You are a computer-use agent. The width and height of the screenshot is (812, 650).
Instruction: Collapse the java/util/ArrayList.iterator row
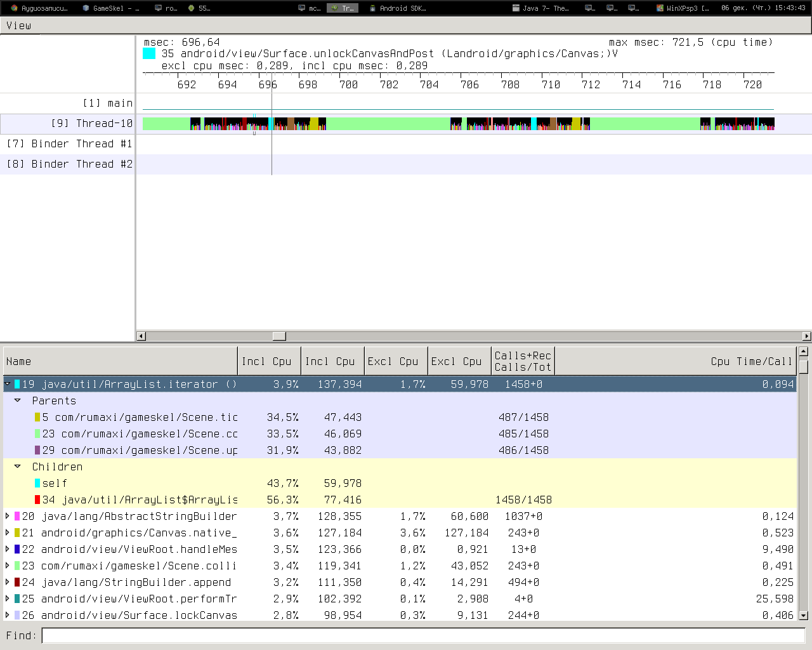pos(8,384)
